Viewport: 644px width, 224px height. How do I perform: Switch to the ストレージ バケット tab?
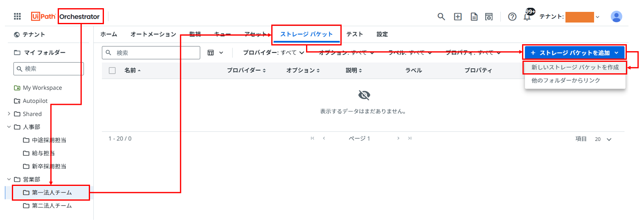click(x=306, y=34)
